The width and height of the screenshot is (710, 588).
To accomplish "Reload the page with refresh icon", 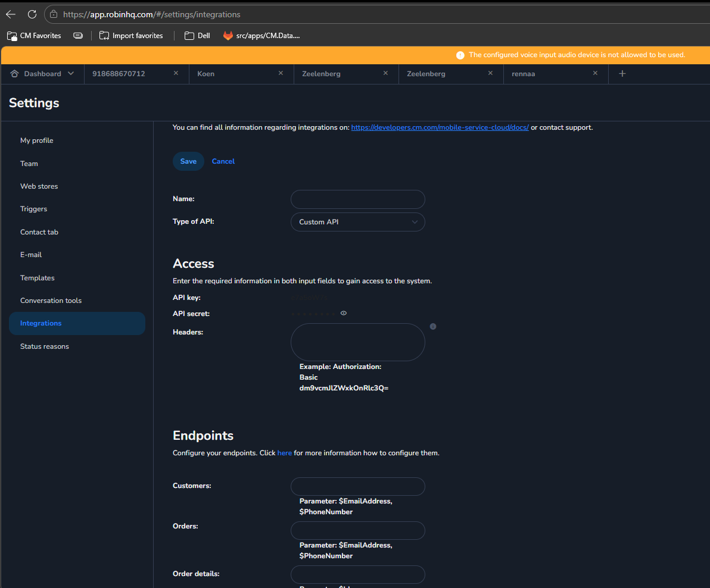I will click(32, 14).
